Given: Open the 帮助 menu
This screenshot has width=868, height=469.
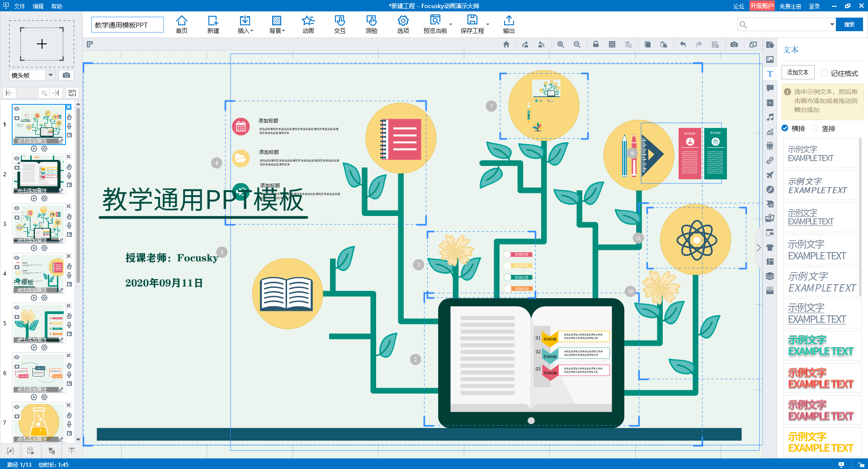Looking at the screenshot, I should coord(57,6).
